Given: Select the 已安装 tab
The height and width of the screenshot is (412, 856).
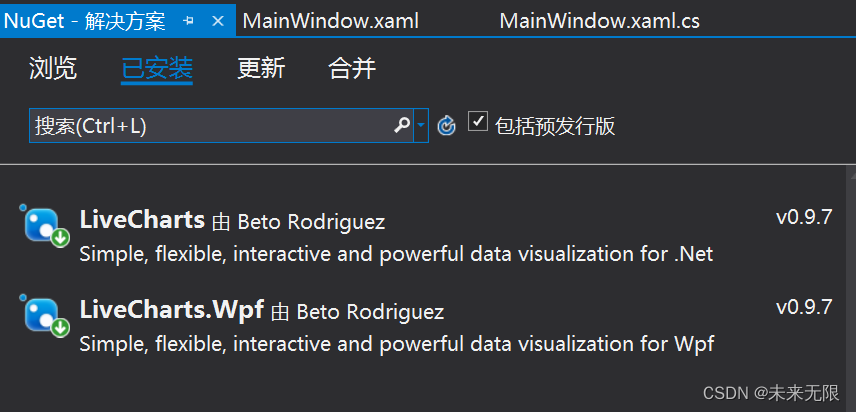Looking at the screenshot, I should click(157, 70).
